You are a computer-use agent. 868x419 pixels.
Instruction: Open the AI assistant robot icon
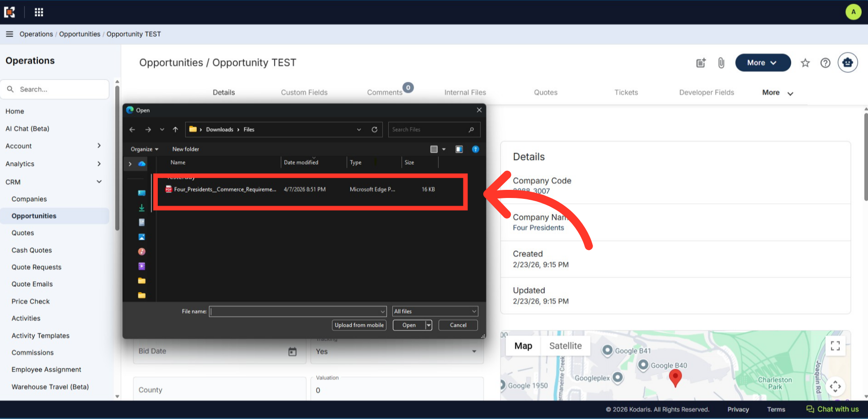click(848, 62)
